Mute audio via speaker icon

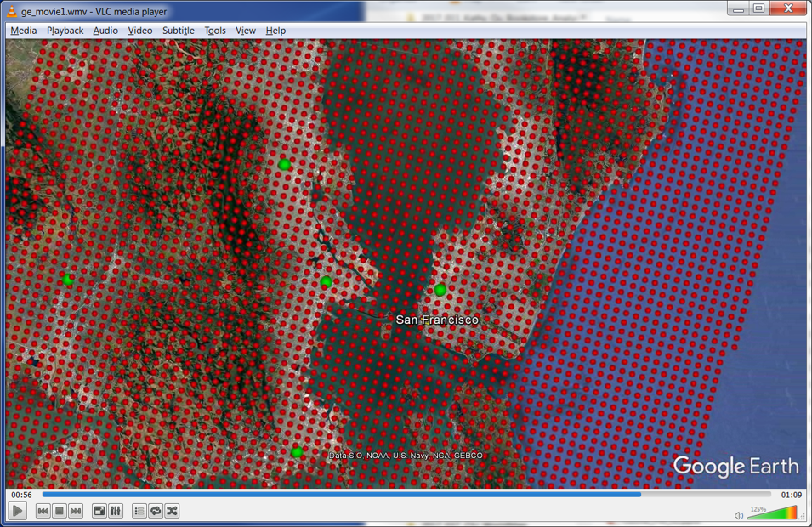(739, 515)
